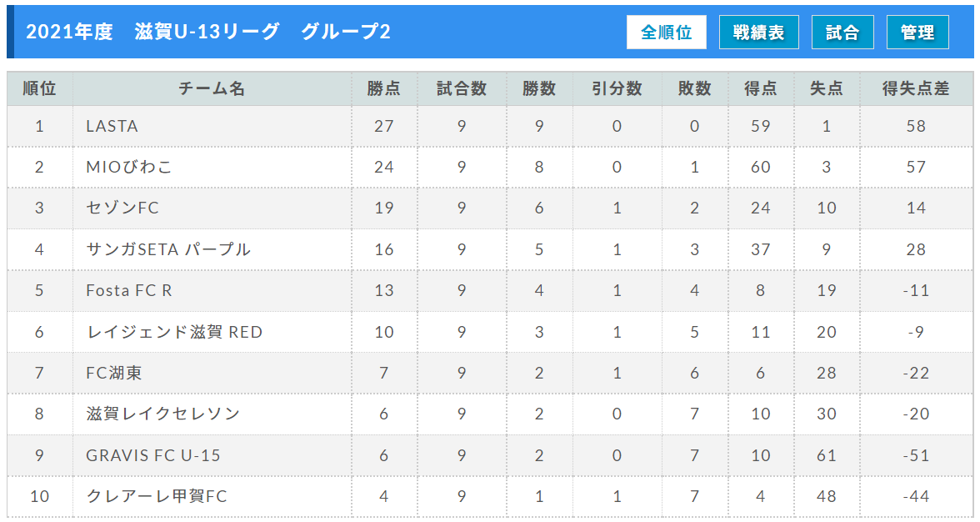This screenshot has height=522, width=980.
Task: Open the 試合 matches tab
Action: click(842, 32)
